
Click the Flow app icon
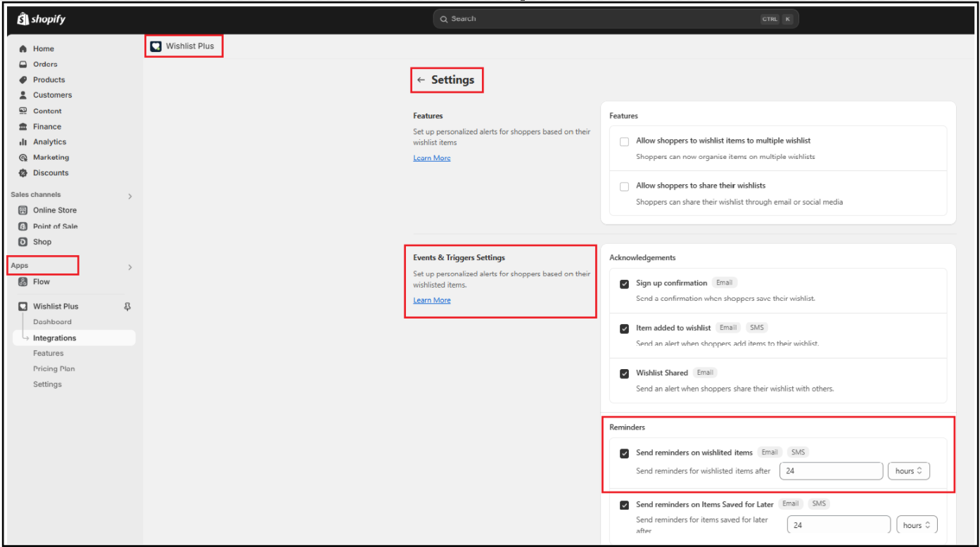coord(23,282)
